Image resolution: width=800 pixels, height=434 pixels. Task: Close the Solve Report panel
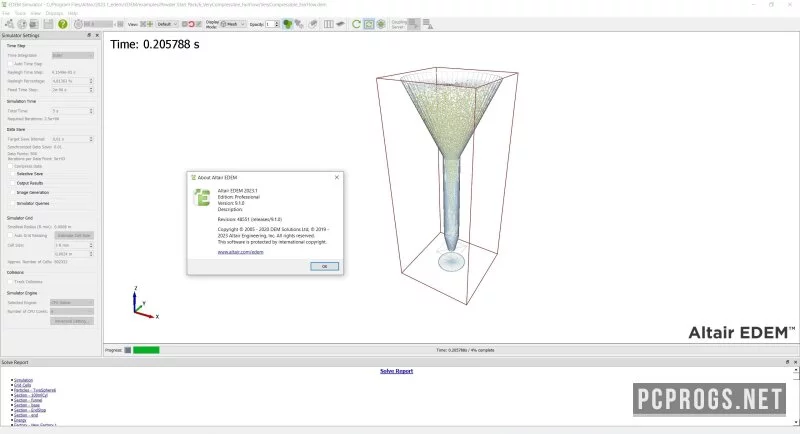[795, 362]
